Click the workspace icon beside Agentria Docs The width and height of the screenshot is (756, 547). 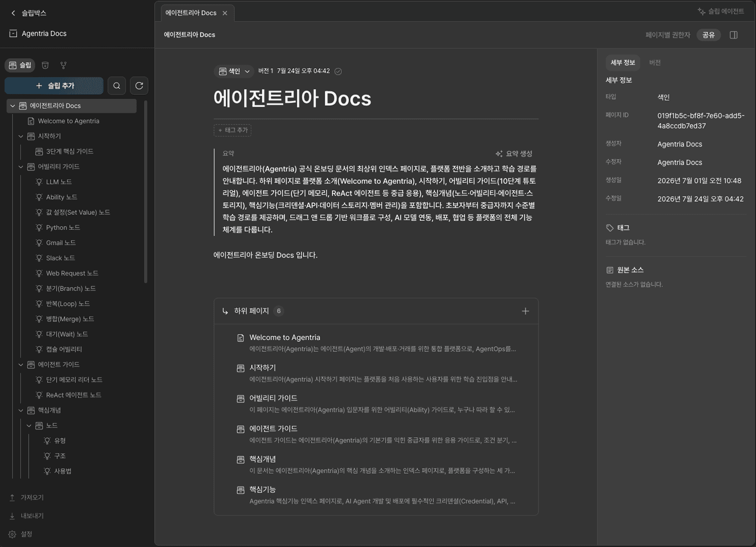click(13, 34)
